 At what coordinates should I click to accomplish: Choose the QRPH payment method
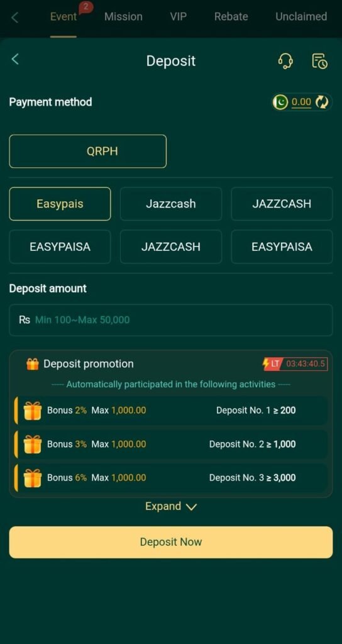coord(88,151)
